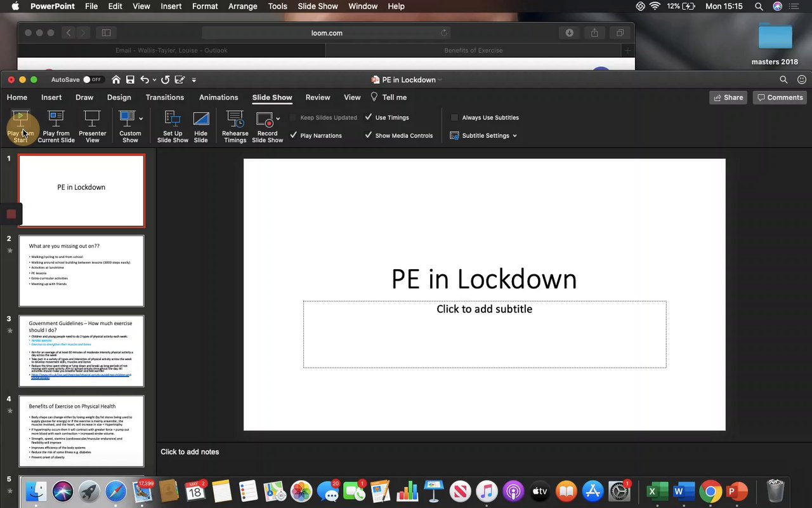Viewport: 812px width, 508px height.
Task: Click the smiley feedback icon
Action: point(802,79)
